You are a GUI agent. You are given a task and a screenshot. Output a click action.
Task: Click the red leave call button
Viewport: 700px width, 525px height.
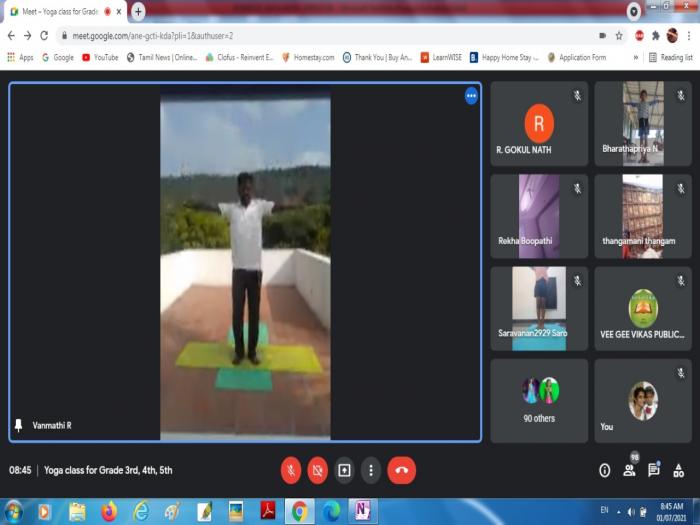(x=401, y=470)
